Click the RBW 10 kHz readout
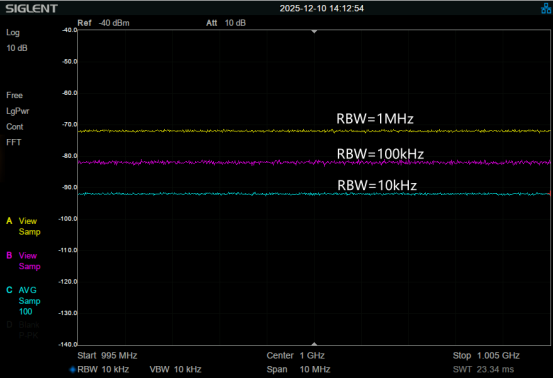Screen dimensions: 553x378 103,370
